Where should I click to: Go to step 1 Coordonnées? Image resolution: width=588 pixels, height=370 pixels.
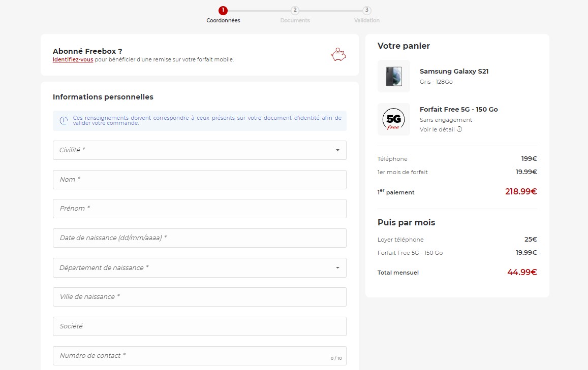tap(223, 11)
